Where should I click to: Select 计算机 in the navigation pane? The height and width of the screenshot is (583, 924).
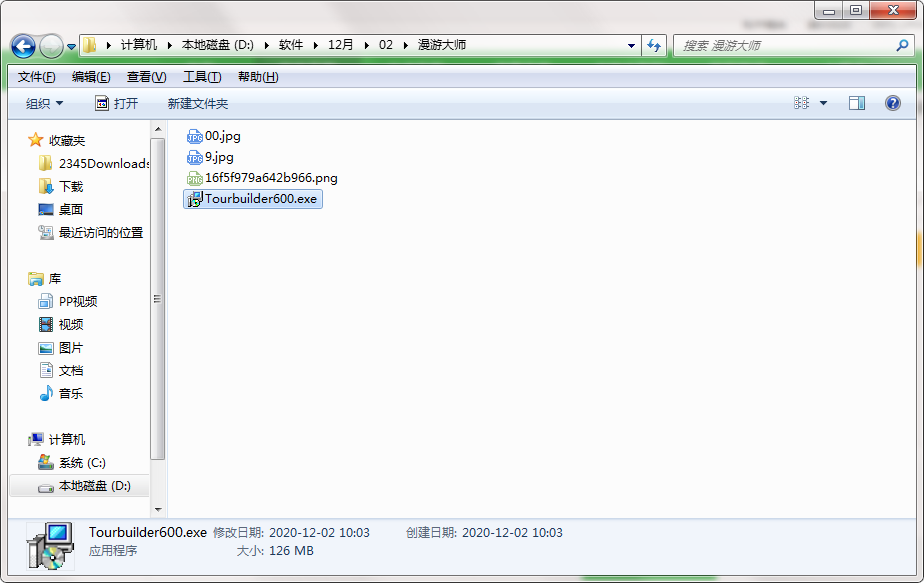[57, 439]
